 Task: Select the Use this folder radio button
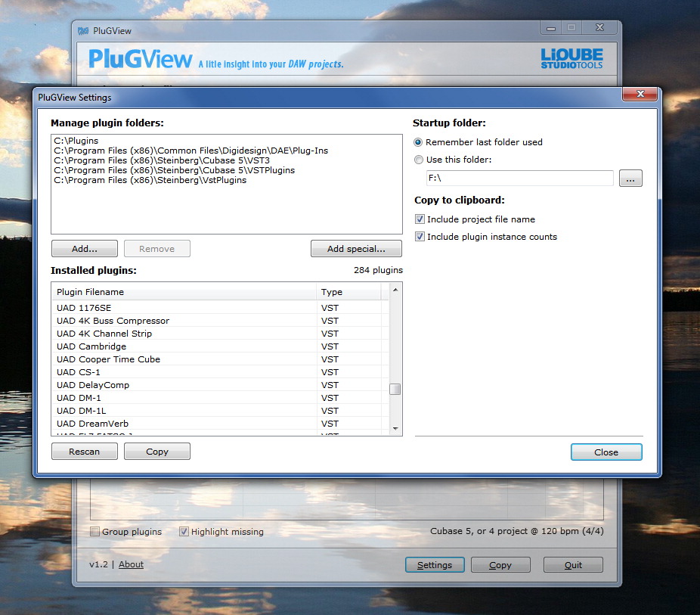[x=419, y=160]
